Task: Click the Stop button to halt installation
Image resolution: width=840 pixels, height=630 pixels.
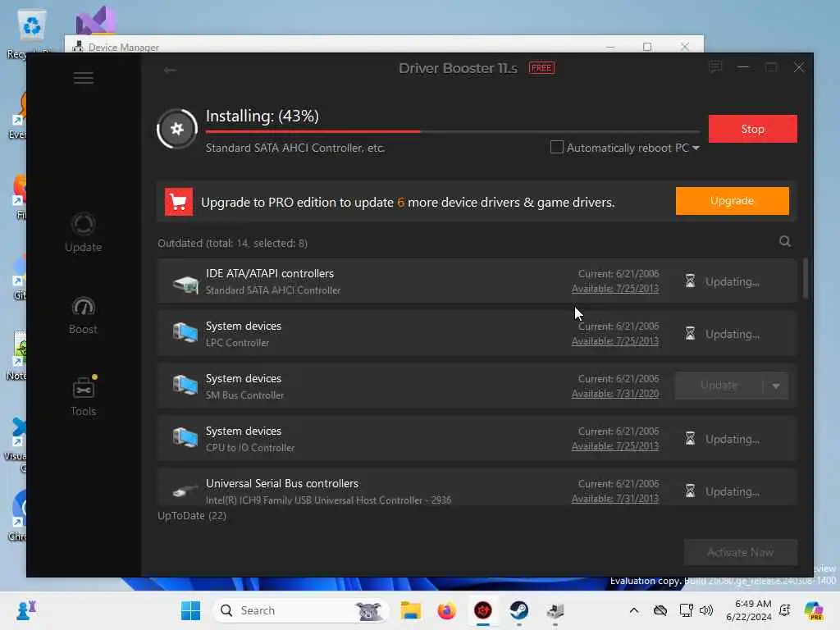Action: click(x=752, y=129)
